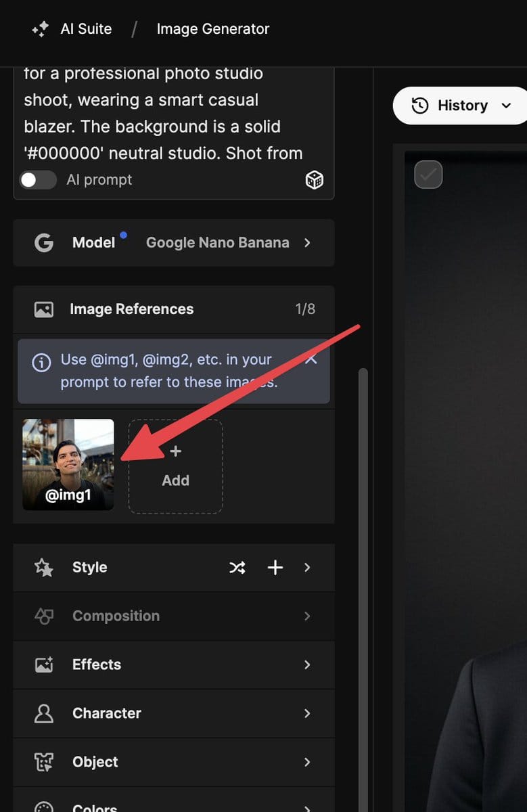
Task: Open the Character section
Action: pyautogui.click(x=174, y=714)
